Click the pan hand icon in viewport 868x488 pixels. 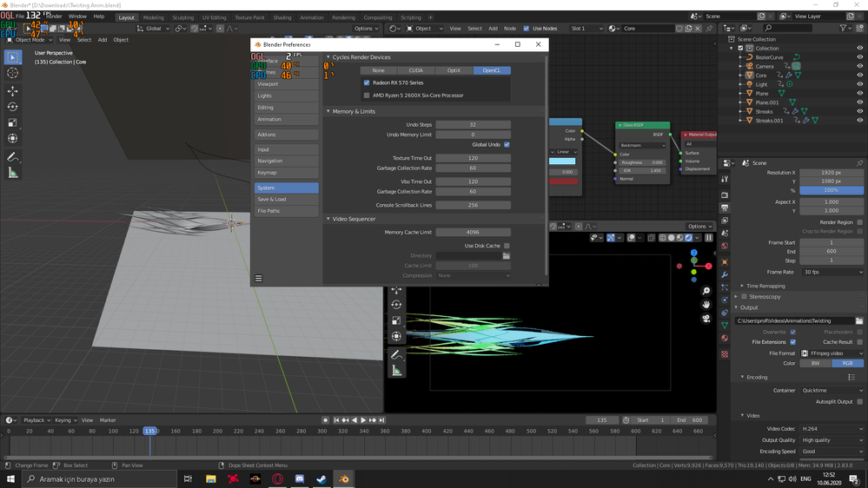click(706, 304)
